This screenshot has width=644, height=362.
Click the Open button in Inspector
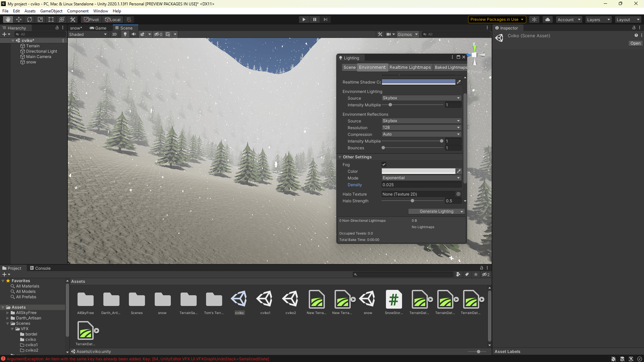pos(635,43)
